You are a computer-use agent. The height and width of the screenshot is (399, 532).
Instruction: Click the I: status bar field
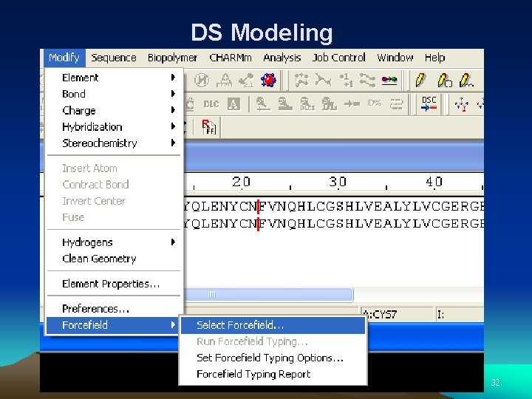tap(460, 315)
